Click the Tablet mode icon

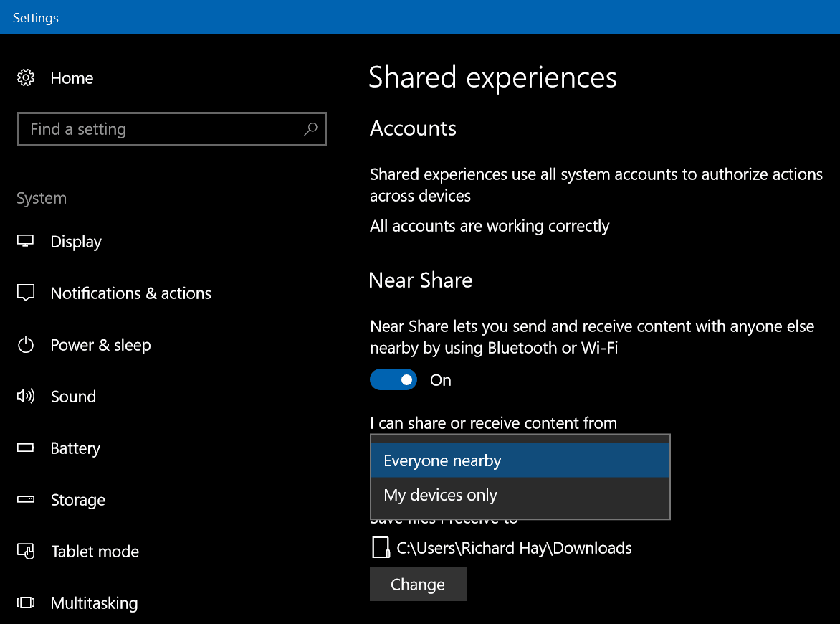(x=26, y=552)
